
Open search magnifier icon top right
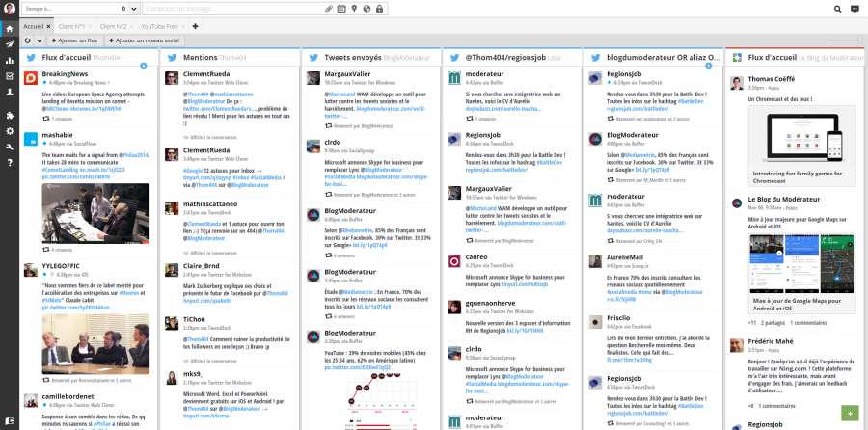[838, 9]
